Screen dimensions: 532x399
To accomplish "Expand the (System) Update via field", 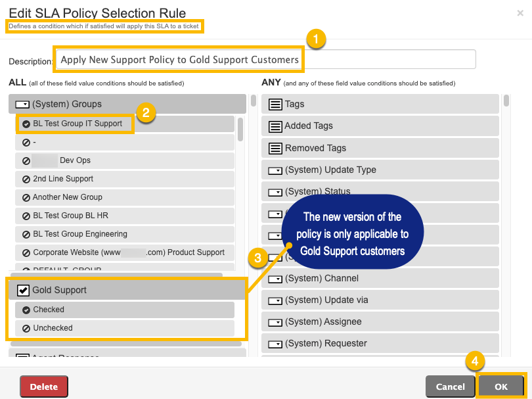I will tap(380, 300).
